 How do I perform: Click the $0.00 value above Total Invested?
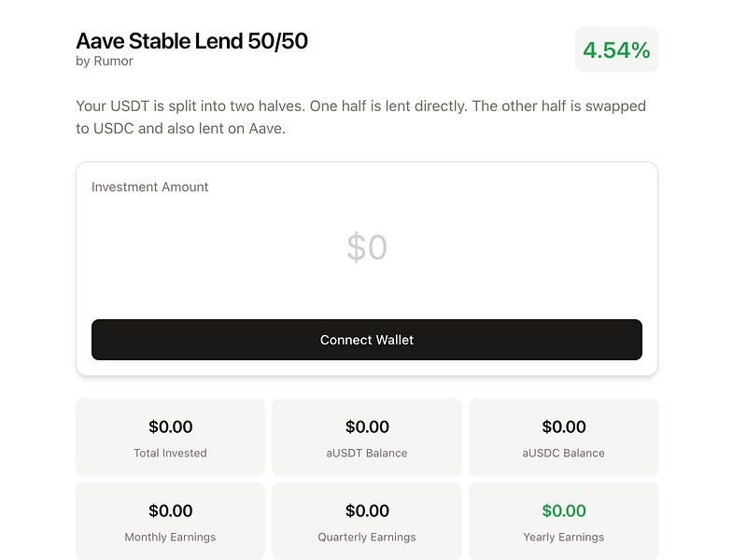tap(170, 427)
